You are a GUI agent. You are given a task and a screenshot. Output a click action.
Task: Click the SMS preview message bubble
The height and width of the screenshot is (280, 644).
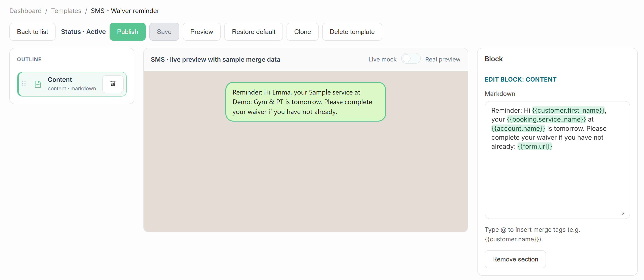click(305, 102)
